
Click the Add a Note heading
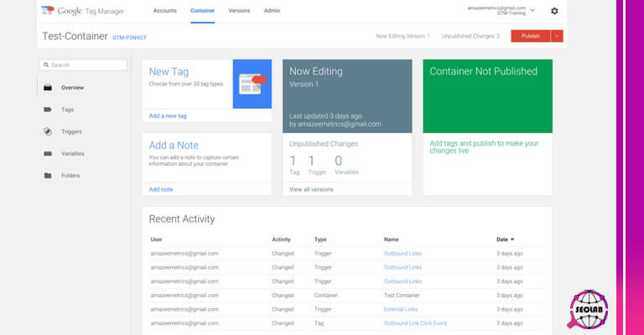coord(174,145)
